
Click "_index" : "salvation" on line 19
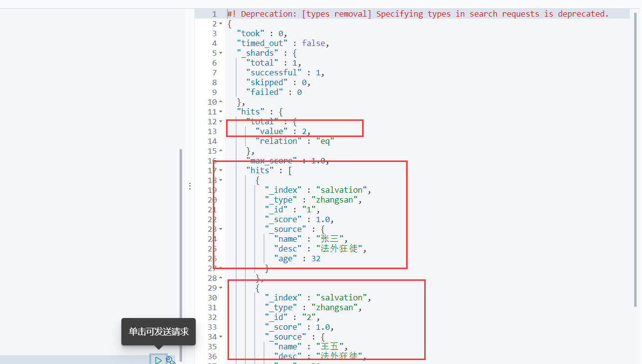(x=318, y=190)
